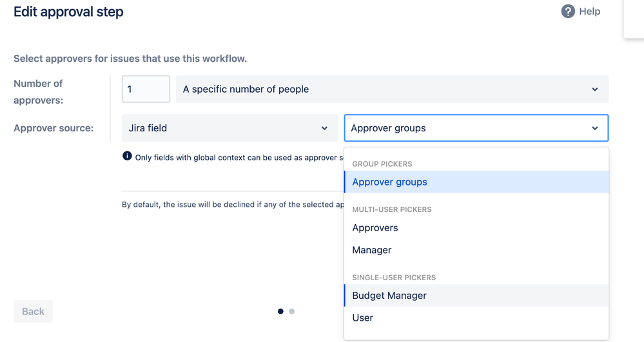This screenshot has height=342, width=644.
Task: Click the Help question mark icon
Action: [568, 12]
